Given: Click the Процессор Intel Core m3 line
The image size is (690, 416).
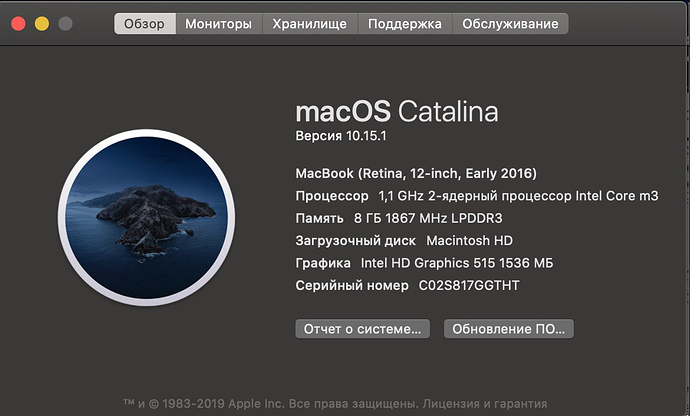Looking at the screenshot, I should coord(477,196).
